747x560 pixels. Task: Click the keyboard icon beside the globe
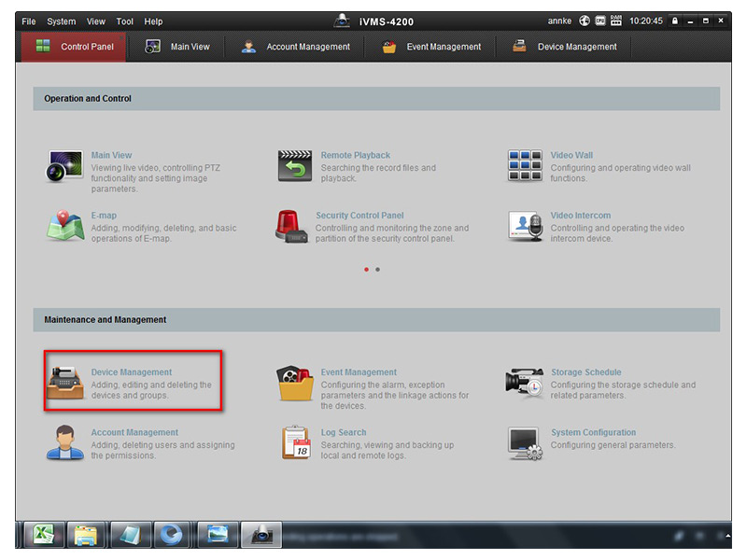point(600,21)
